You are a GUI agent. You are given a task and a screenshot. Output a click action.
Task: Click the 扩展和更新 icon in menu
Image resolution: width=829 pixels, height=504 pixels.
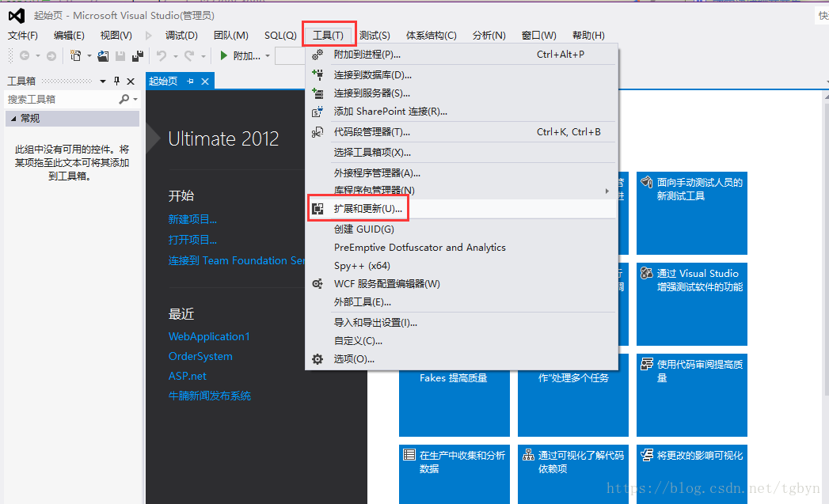coord(318,209)
